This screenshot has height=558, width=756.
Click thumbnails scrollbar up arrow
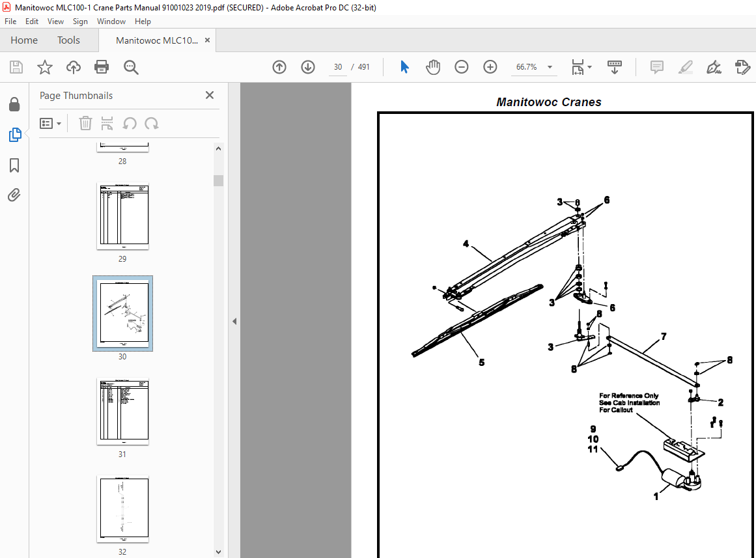(x=218, y=148)
